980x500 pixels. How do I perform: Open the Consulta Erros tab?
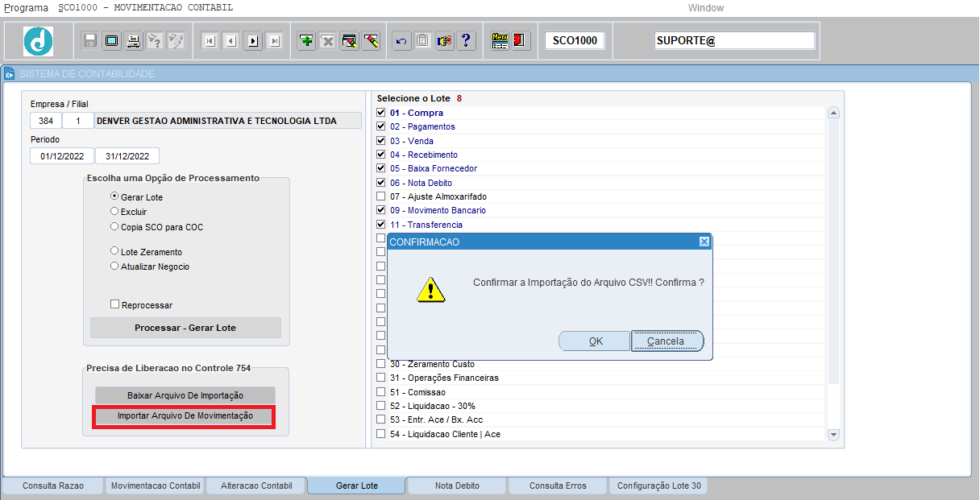coord(558,486)
